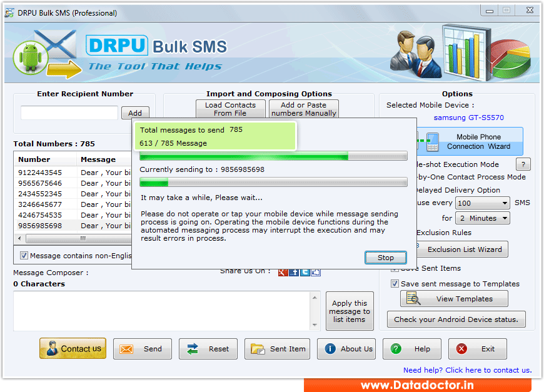Click the magnifier icon on View Templates

[413, 299]
